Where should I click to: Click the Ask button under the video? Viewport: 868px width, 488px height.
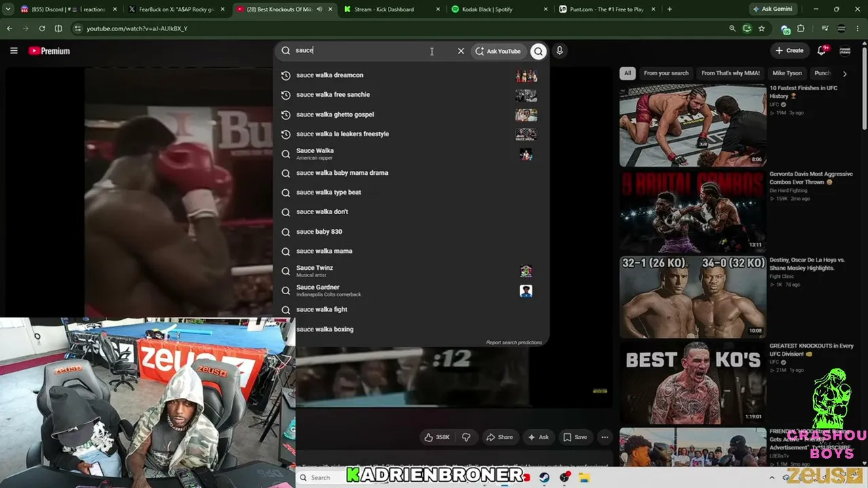click(538, 437)
